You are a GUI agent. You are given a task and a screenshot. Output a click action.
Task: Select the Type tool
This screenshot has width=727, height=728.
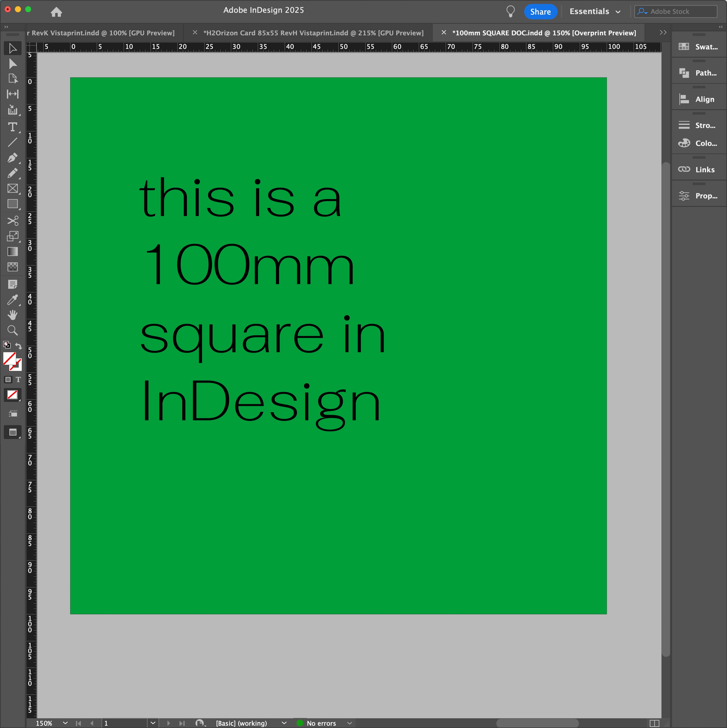13,127
